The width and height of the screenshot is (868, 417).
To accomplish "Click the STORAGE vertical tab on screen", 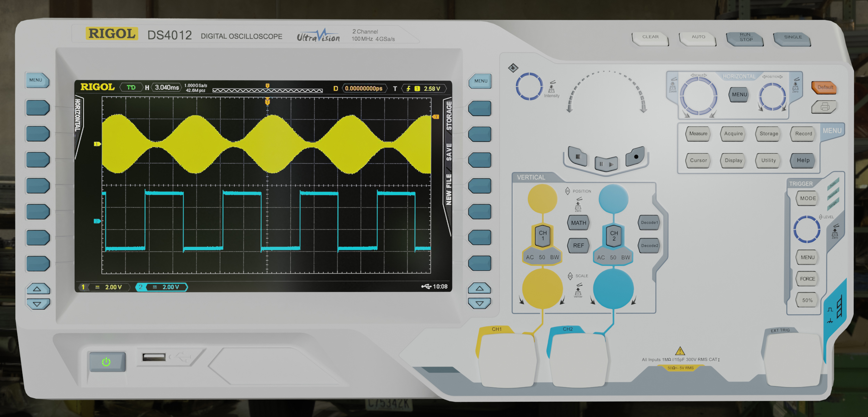I will pyautogui.click(x=449, y=115).
